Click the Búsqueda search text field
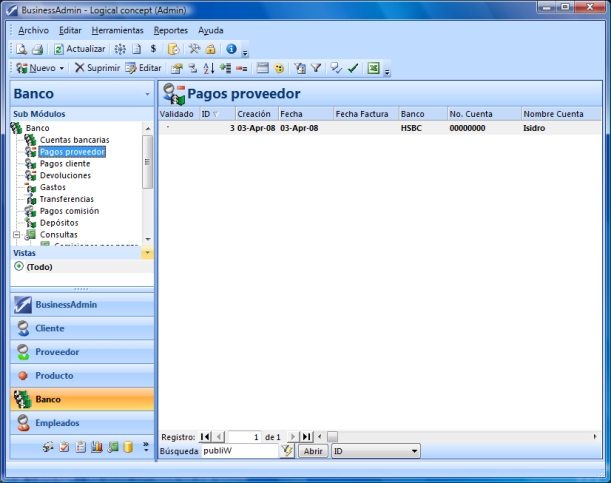This screenshot has height=483, width=611. coord(238,452)
